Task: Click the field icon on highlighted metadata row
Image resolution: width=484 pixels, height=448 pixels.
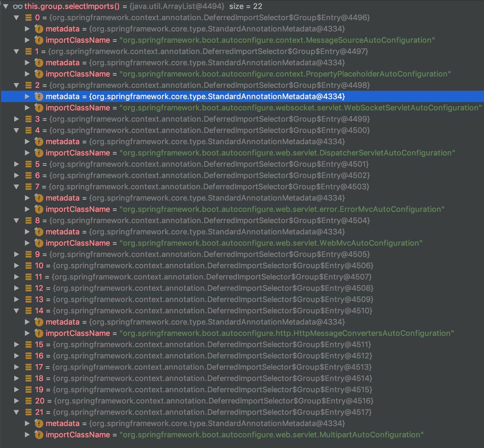Action: coord(39,96)
